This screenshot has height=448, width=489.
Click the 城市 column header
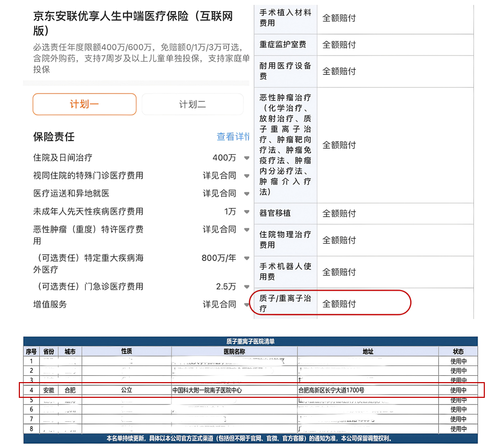click(70, 351)
